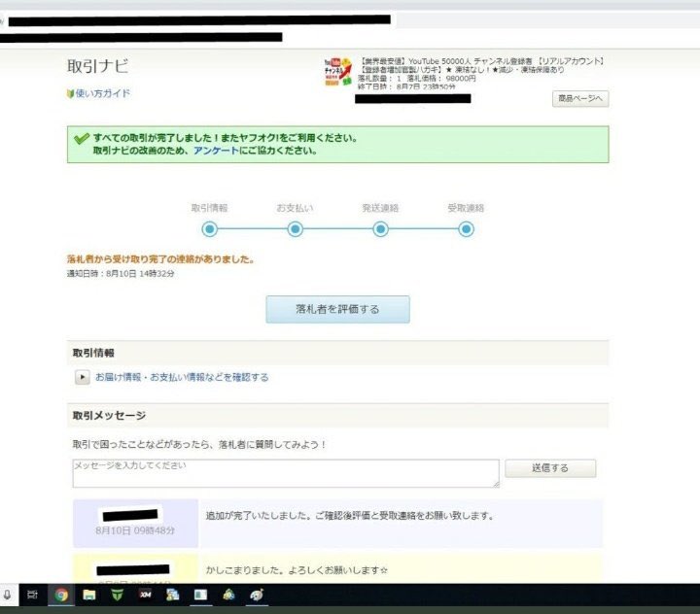This screenshot has height=614, width=700.
Task: Open the アンケート survey link
Action: pyautogui.click(x=216, y=151)
